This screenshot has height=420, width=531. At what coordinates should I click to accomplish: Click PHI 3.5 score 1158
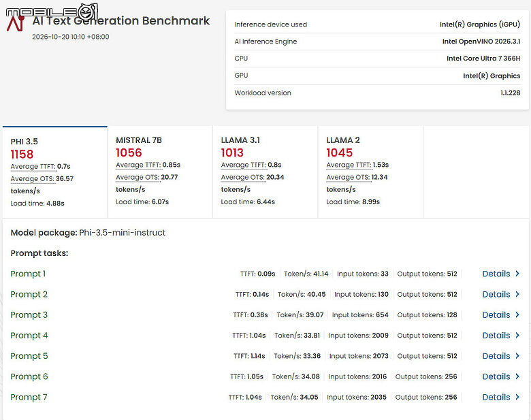coord(22,155)
